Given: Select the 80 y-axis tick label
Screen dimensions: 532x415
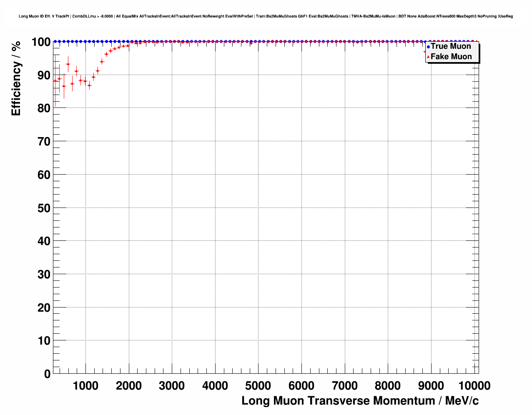Looking at the screenshot, I should [x=44, y=108].
